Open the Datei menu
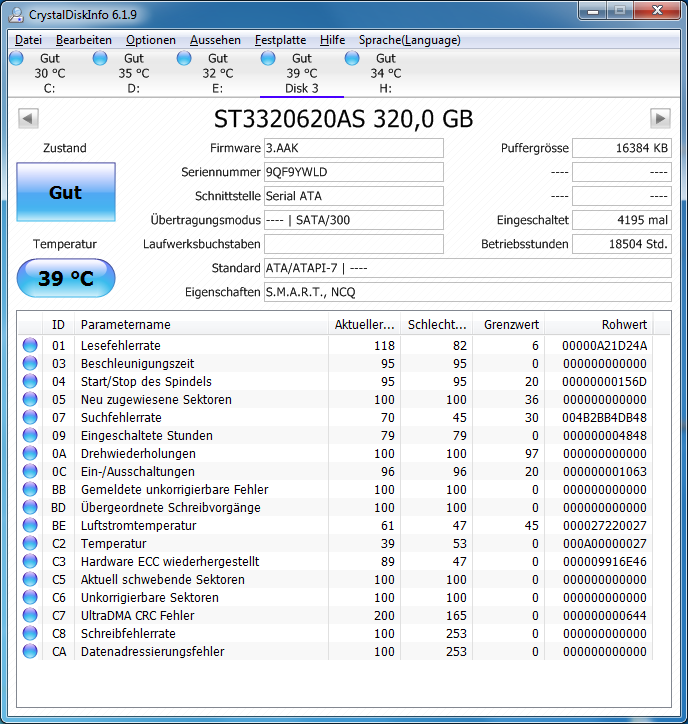The image size is (688, 724). pyautogui.click(x=28, y=40)
